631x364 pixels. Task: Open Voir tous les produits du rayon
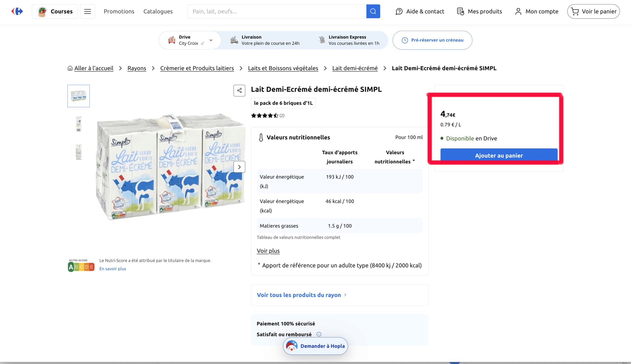(302, 295)
